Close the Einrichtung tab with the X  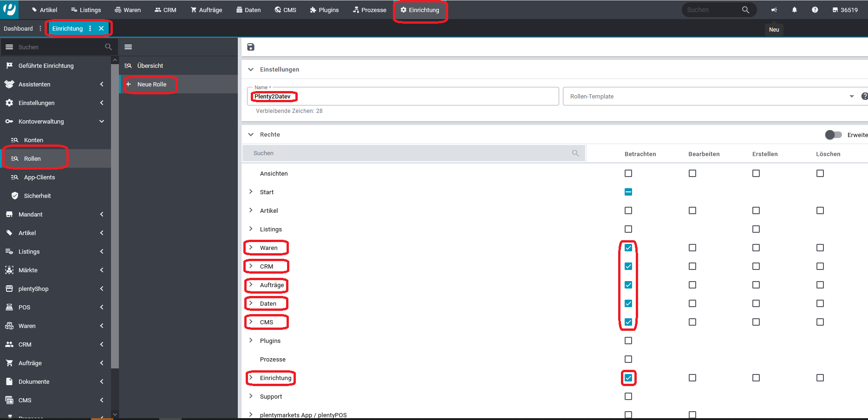[101, 28]
